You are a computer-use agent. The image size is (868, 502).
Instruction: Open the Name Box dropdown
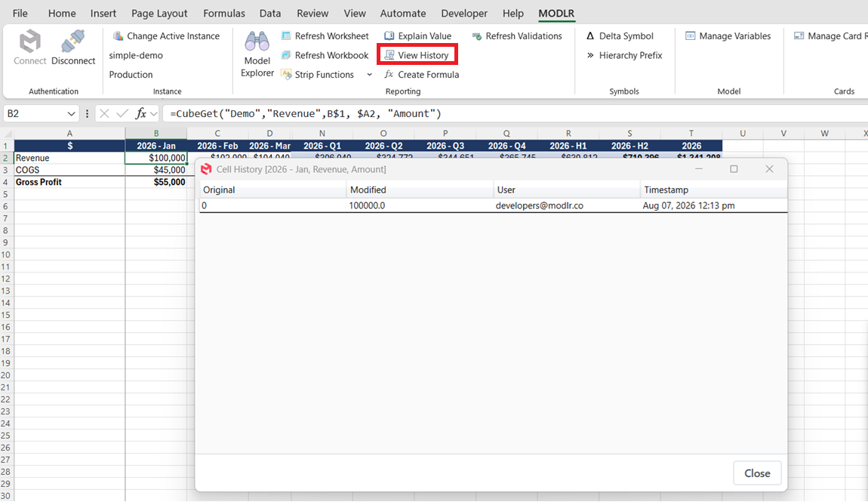coord(71,113)
